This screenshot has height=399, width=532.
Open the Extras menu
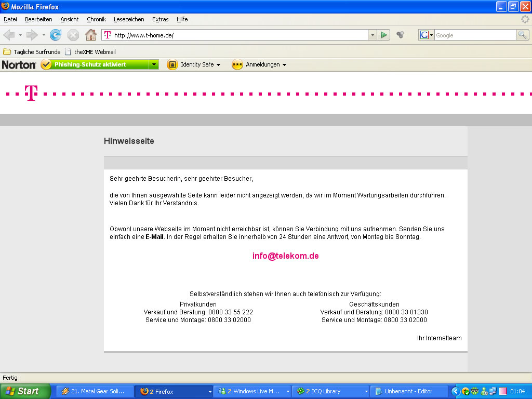click(x=160, y=19)
